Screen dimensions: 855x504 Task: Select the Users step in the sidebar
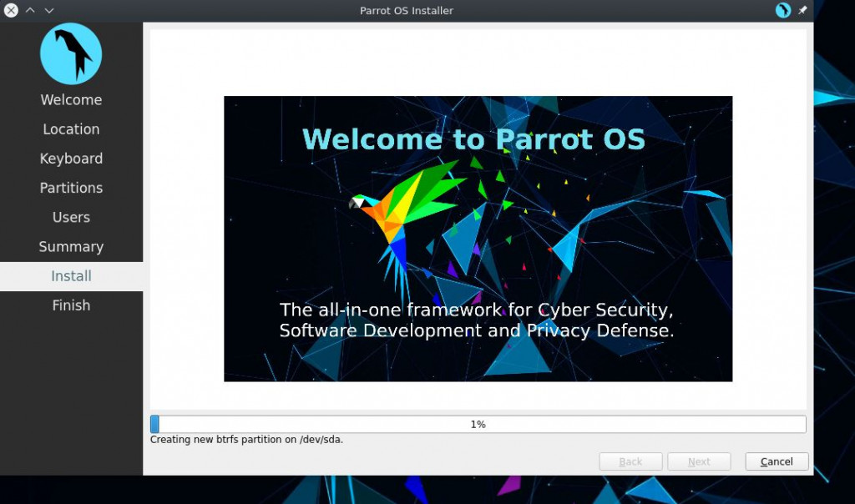point(72,218)
